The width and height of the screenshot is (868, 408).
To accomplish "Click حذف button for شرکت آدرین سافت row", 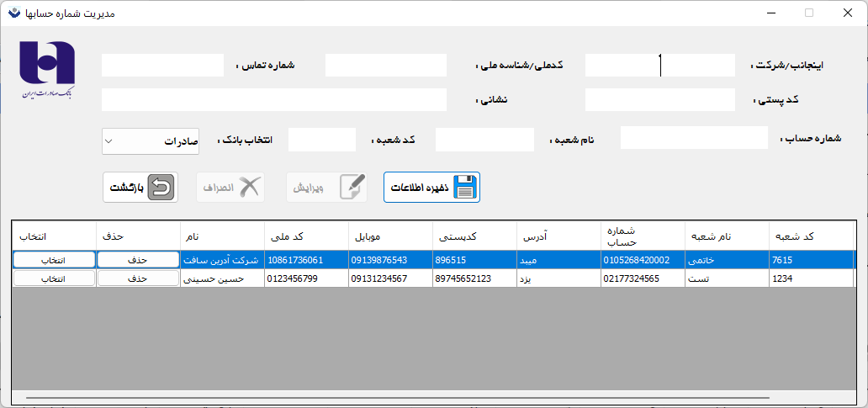I will point(139,260).
